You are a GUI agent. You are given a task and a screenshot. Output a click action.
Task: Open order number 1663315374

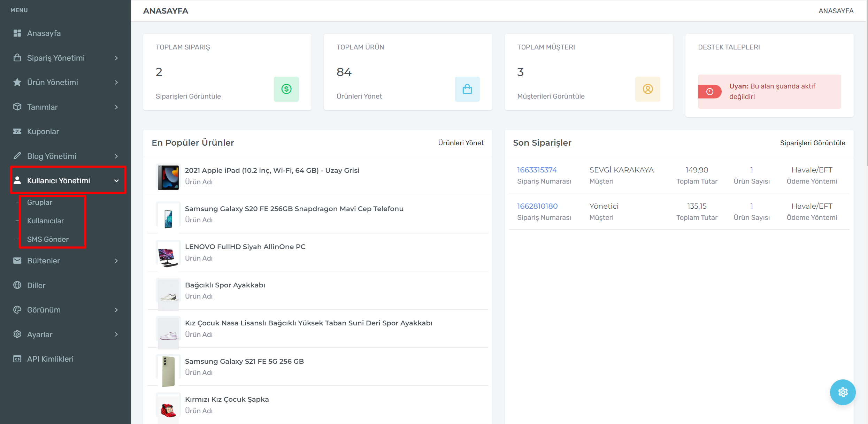pyautogui.click(x=537, y=170)
